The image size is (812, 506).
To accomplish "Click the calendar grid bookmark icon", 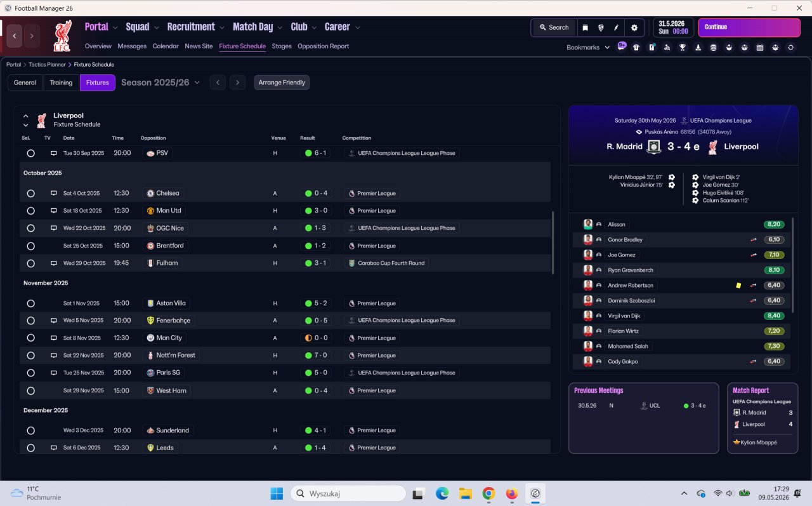I will 760,47.
